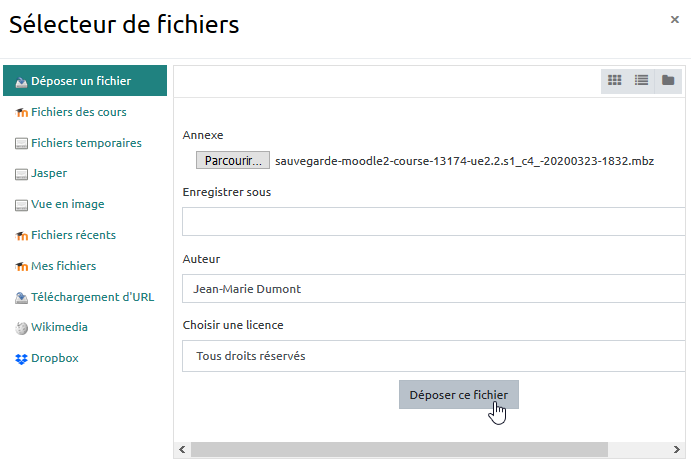Viewport: 691px width, 469px height.
Task: Click the Vue en image icon
Action: [x=21, y=205]
